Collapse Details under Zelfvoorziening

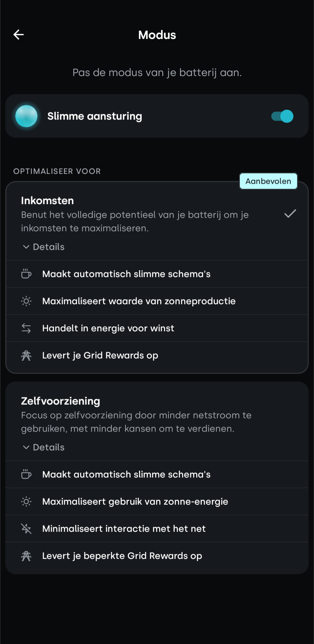coord(44,447)
